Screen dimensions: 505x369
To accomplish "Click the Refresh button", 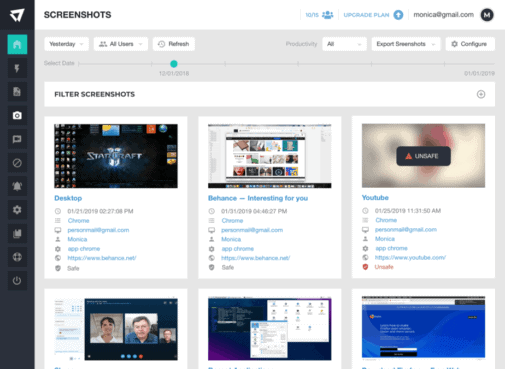I will coord(174,44).
